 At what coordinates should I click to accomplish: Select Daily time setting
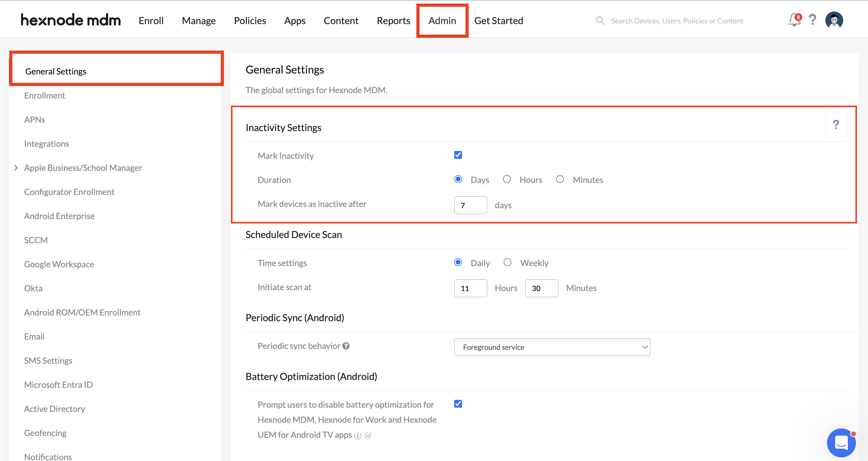tap(458, 262)
